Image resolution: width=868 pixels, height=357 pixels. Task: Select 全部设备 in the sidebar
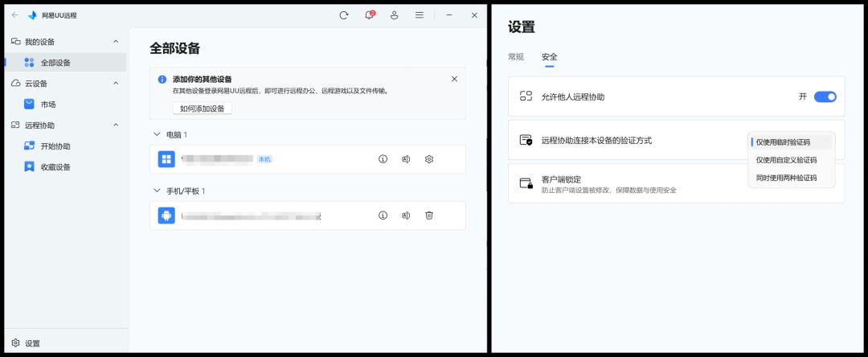pos(65,63)
